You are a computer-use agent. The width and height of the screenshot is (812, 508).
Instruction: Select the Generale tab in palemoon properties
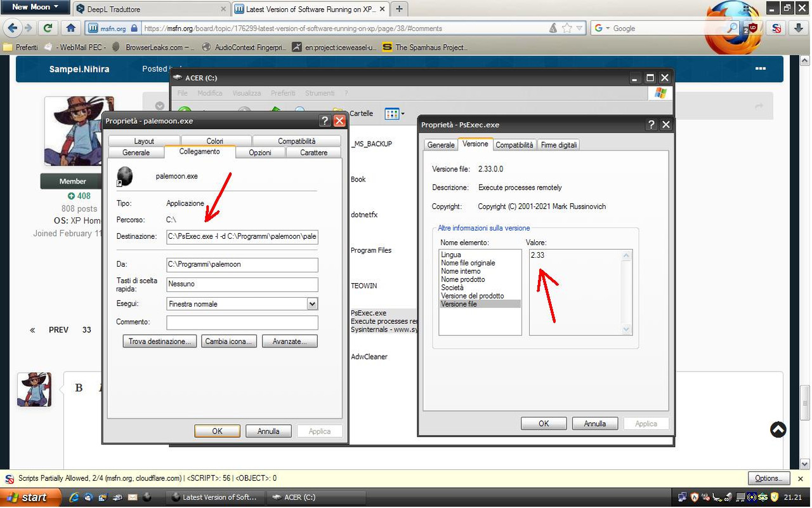(136, 152)
